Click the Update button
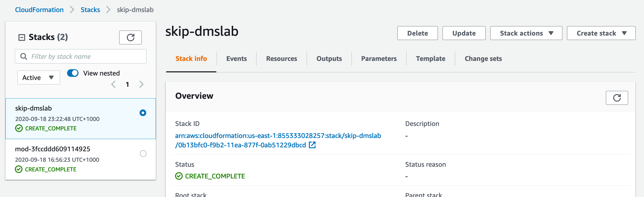Screen dimensions: 644x197 tap(464, 33)
